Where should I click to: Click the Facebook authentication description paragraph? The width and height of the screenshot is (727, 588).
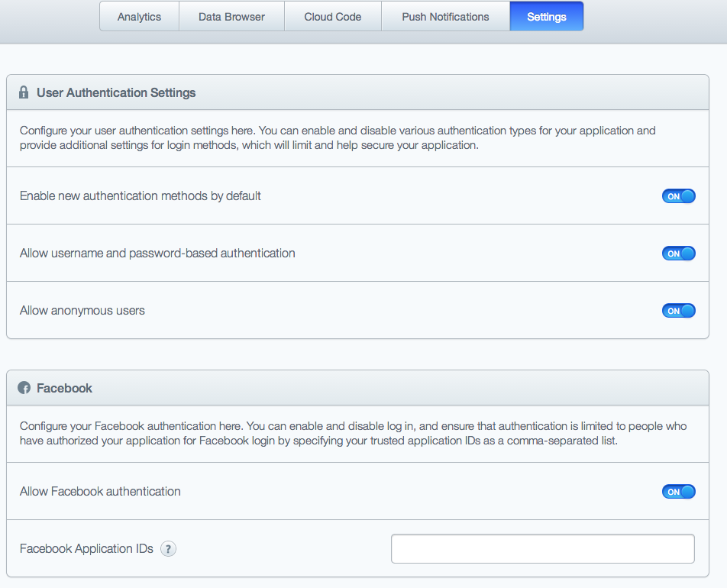click(351, 434)
